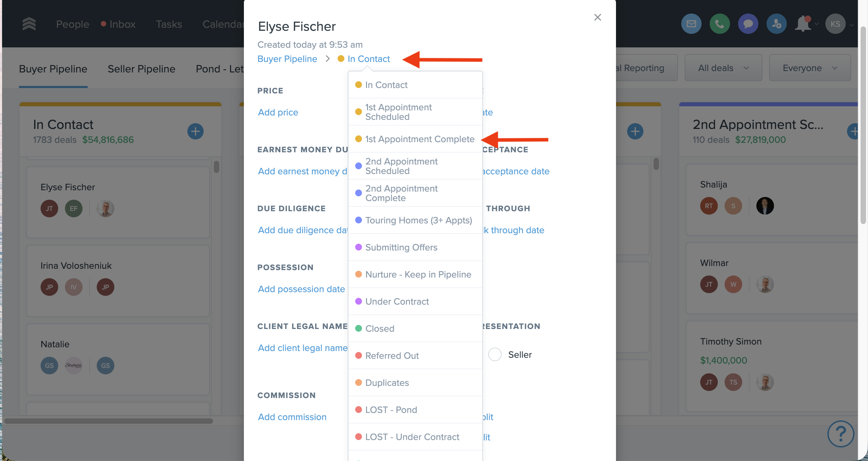Open the phone dialer icon
Image resolution: width=868 pixels, height=461 pixels.
pyautogui.click(x=719, y=24)
